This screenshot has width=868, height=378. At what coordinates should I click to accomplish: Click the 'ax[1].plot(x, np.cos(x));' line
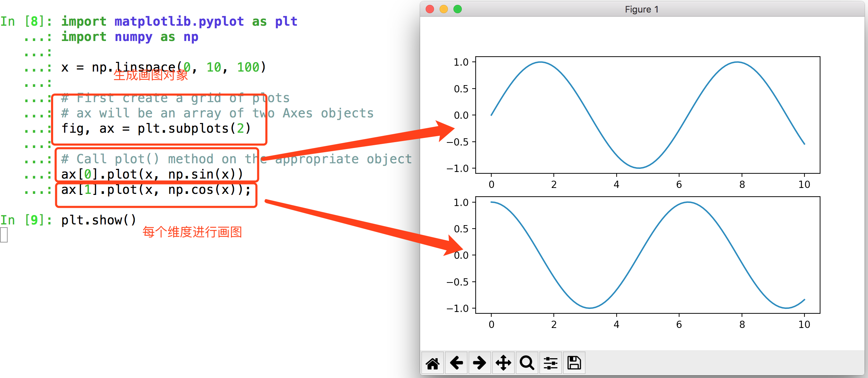click(x=156, y=190)
